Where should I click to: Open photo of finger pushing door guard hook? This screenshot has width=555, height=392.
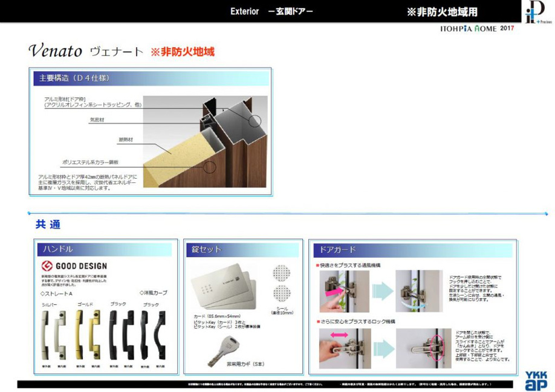pyautogui.click(x=345, y=292)
